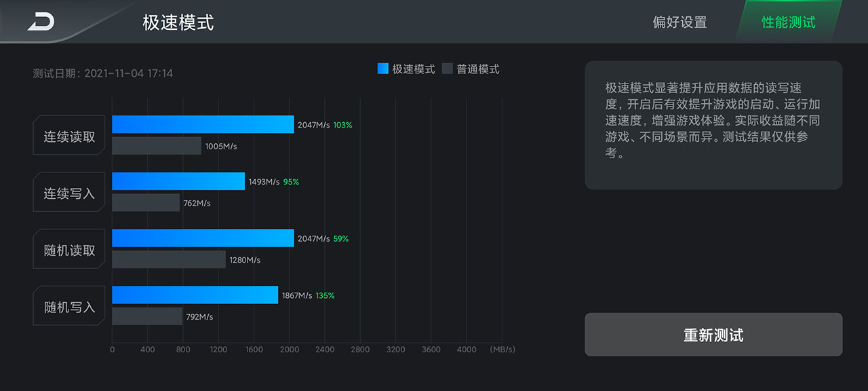Viewport: 868px width, 391px height.
Task: Click the gray 762M/s bar
Action: 146,203
